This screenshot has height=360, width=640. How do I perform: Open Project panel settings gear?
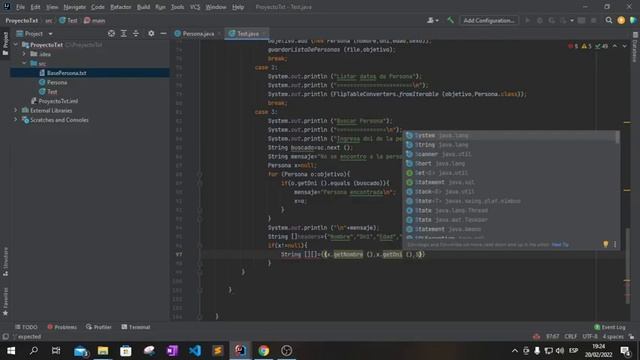click(x=151, y=33)
